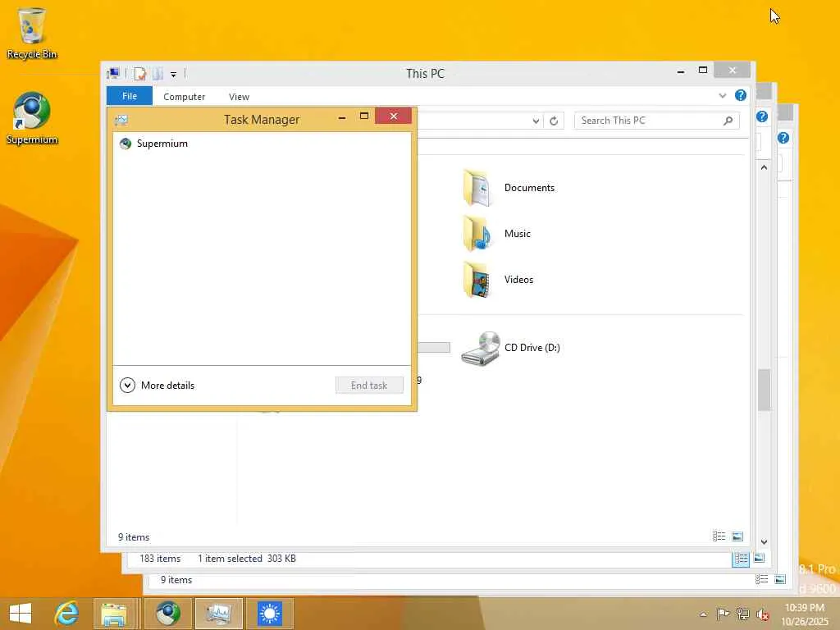Screen dimensions: 840x630
Task: Switch to the Computer ribbon tab
Action: [184, 97]
